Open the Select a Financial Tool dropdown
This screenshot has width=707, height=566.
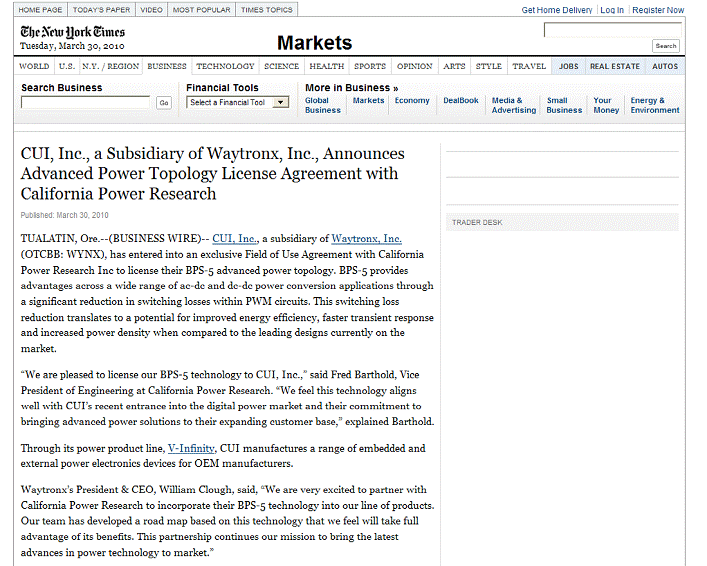[237, 102]
